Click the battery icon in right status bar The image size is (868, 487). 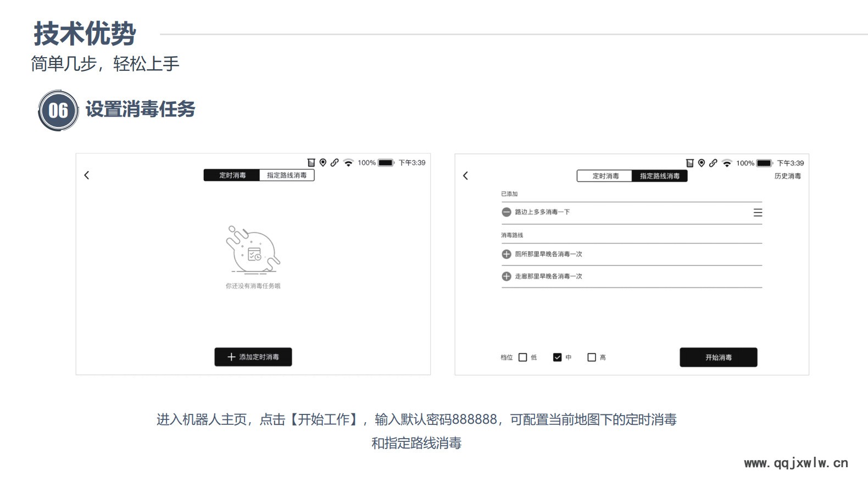pyautogui.click(x=765, y=163)
